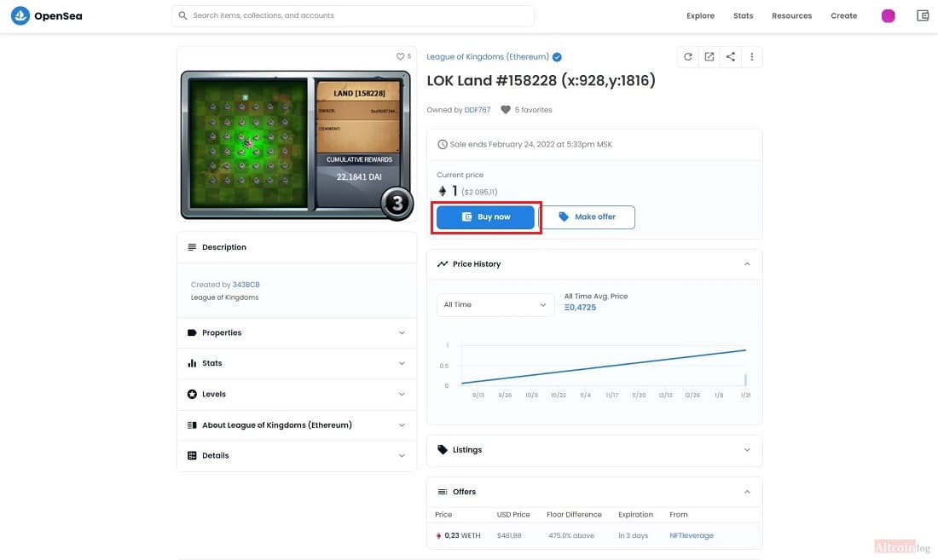Click the Make offer button
Viewport: 938px width, 560px height.
(x=587, y=217)
